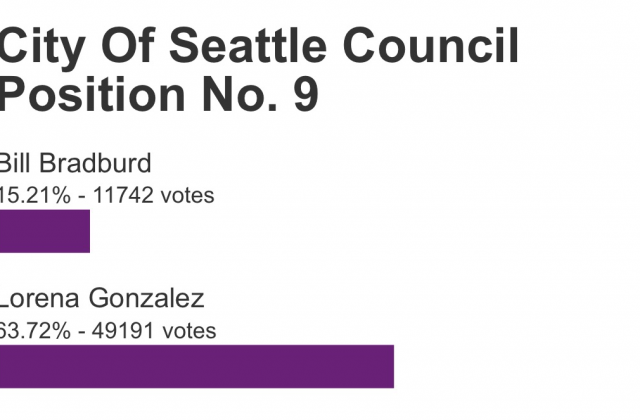Click the word "Of" in the title
This screenshot has height=420, width=640.
click(128, 45)
